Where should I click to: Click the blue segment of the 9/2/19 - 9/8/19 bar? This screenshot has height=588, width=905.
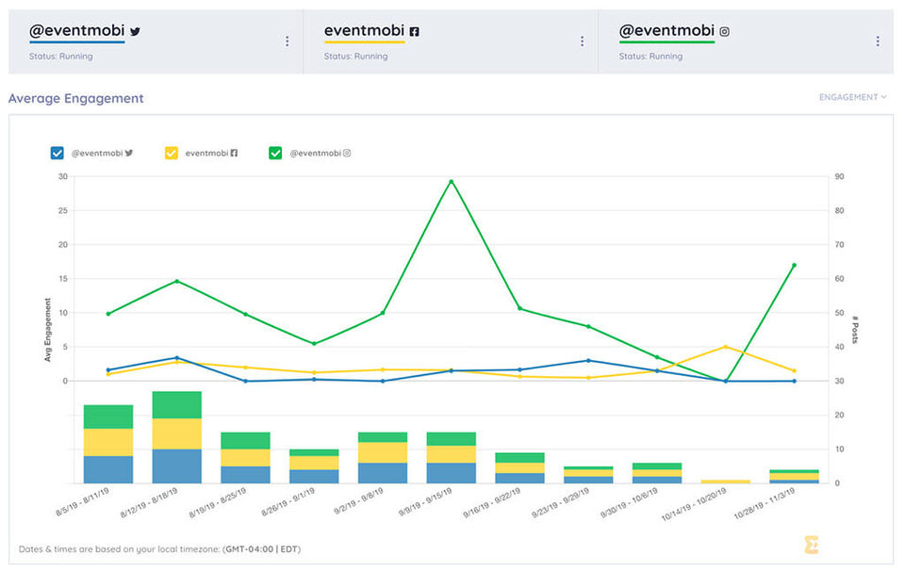click(x=383, y=473)
